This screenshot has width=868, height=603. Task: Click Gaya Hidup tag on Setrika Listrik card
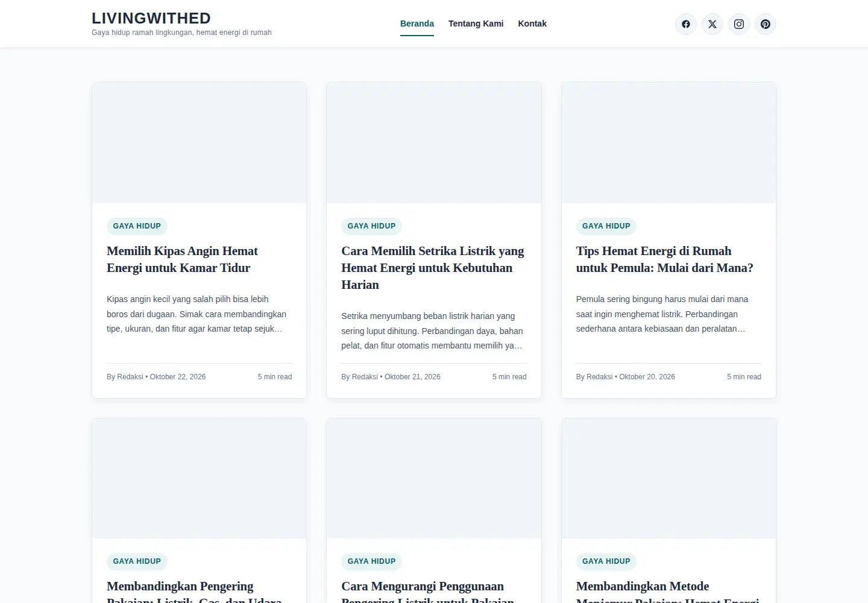coord(371,226)
